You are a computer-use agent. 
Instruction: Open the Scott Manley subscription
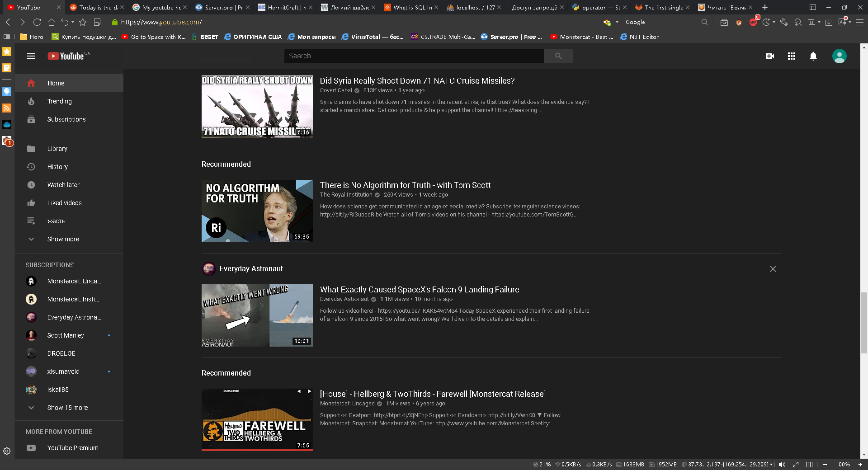pos(69,335)
